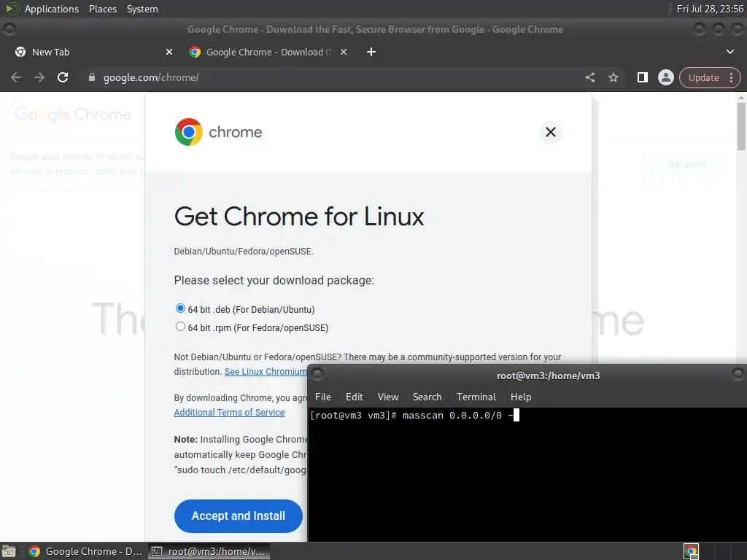Select the 64 bit .deb package option
The height and width of the screenshot is (560, 747).
(180, 308)
